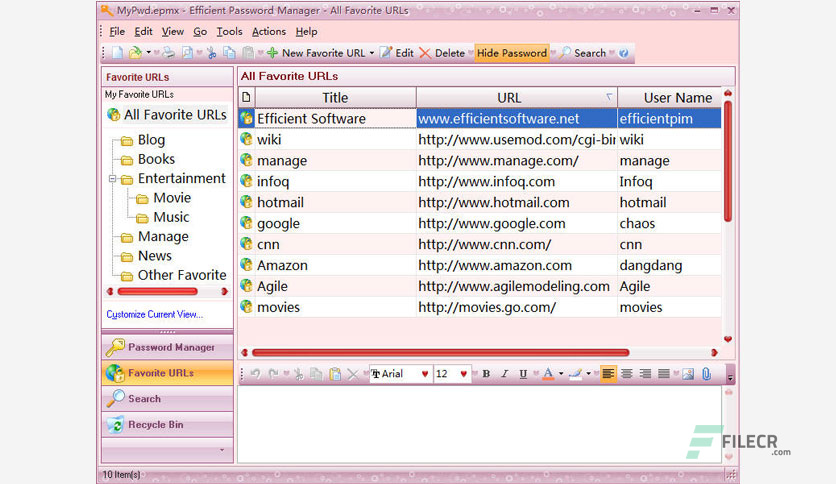The height and width of the screenshot is (484, 836).
Task: Click the horizontal scrollbar under the folder tree
Action: [157, 292]
